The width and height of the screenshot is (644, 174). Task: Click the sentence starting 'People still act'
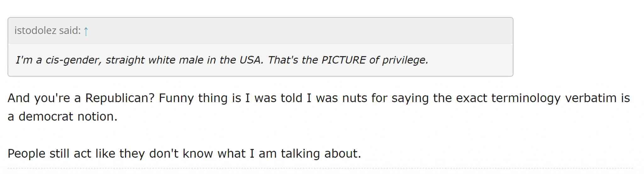(x=184, y=154)
